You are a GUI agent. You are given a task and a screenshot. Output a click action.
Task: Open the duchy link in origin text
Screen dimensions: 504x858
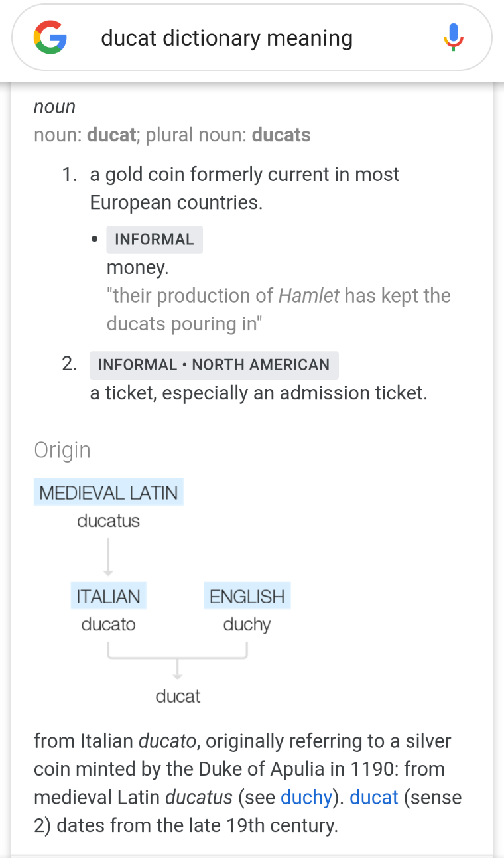coord(306,797)
